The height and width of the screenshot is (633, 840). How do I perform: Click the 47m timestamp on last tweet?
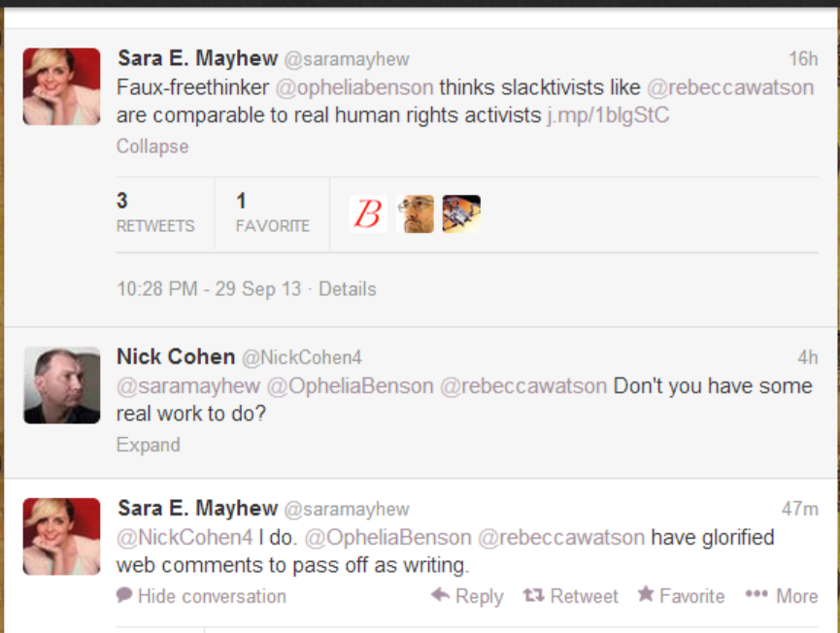click(800, 509)
